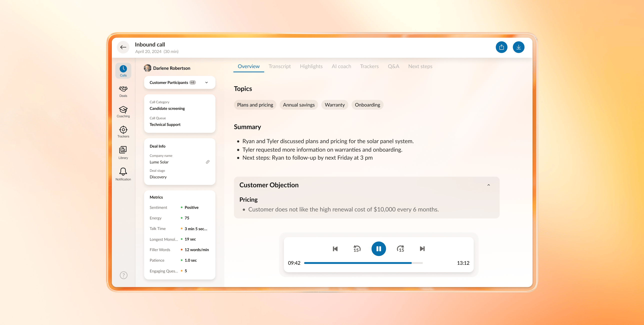Click the Longest Monologue 19 sec value
Screen dimensions: 644x325
click(x=190, y=239)
